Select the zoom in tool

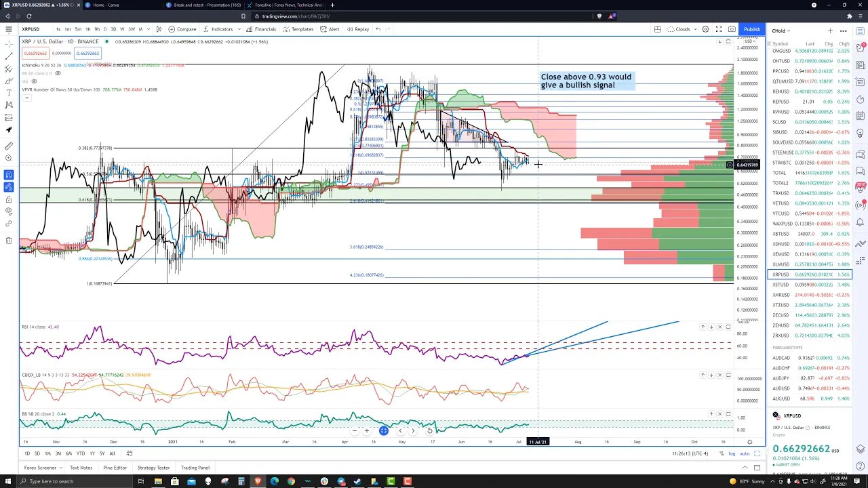(x=8, y=159)
